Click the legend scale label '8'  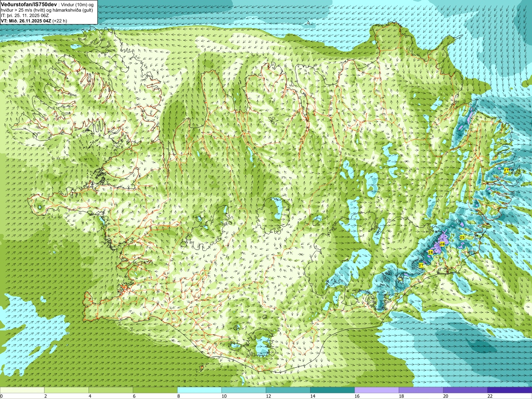pyautogui.click(x=179, y=396)
